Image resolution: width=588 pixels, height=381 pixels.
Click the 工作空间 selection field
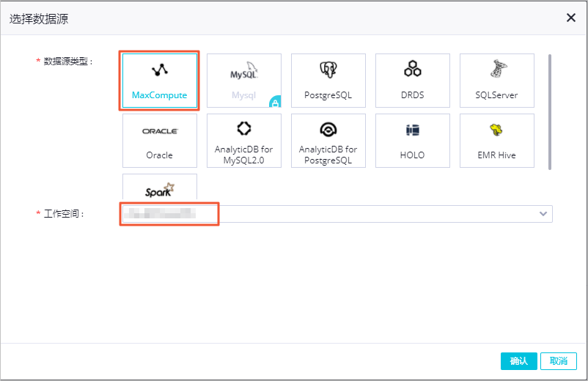(x=337, y=213)
